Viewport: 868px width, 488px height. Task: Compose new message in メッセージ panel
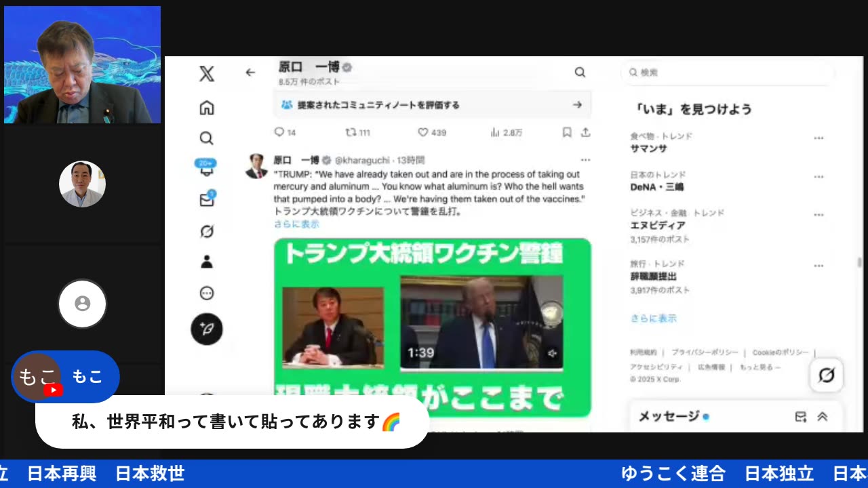click(801, 417)
